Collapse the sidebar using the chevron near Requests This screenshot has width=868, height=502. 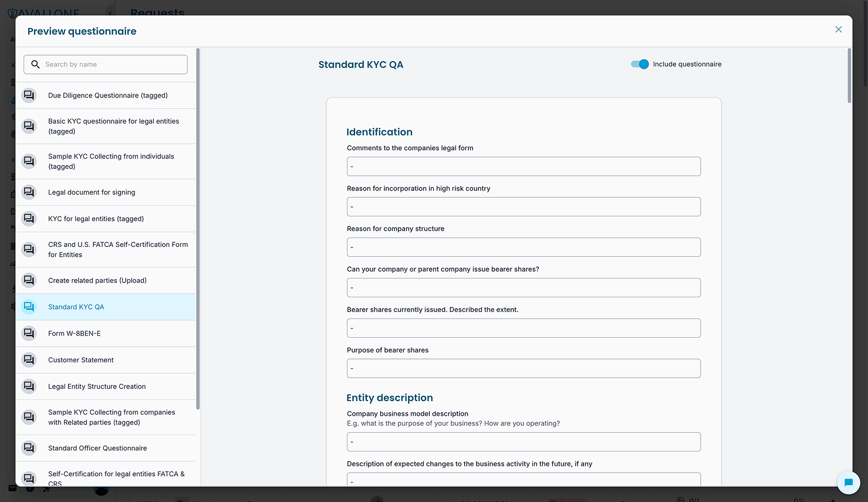tap(110, 12)
